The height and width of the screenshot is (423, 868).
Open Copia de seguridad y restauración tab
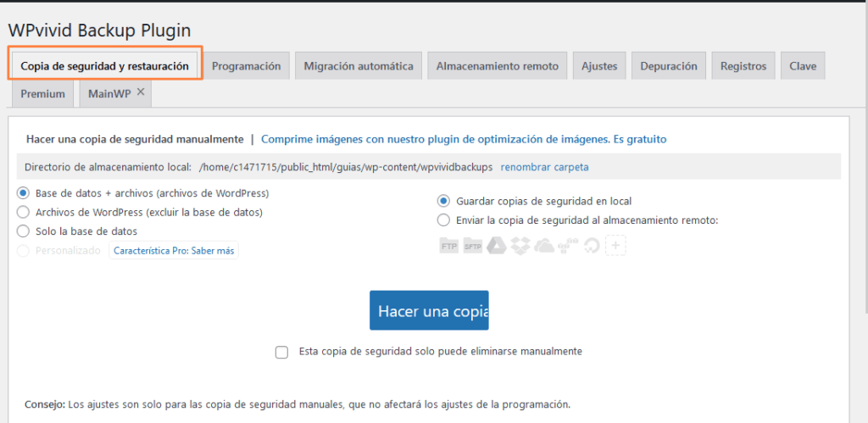coord(104,66)
